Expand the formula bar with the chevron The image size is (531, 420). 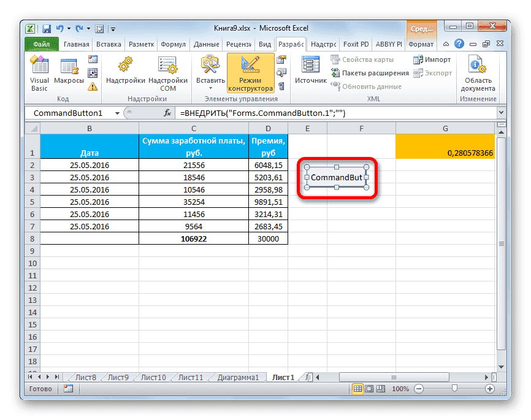pyautogui.click(x=501, y=113)
